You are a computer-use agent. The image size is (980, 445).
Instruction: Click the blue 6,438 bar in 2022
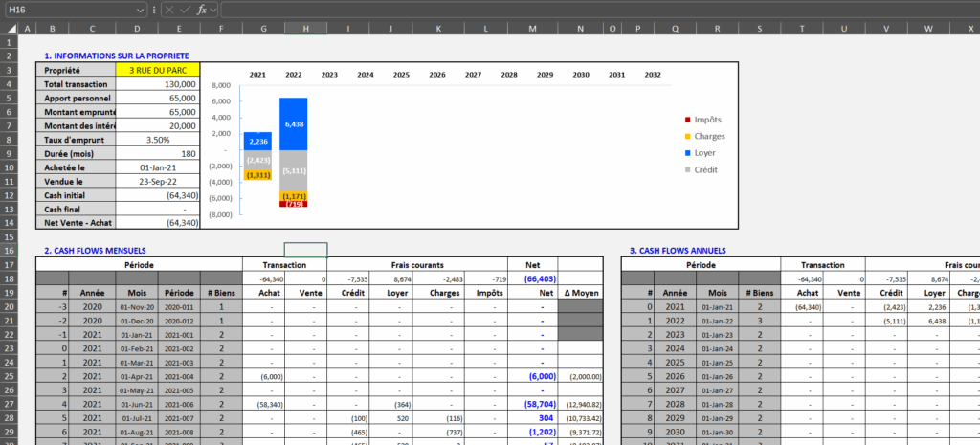pyautogui.click(x=294, y=124)
